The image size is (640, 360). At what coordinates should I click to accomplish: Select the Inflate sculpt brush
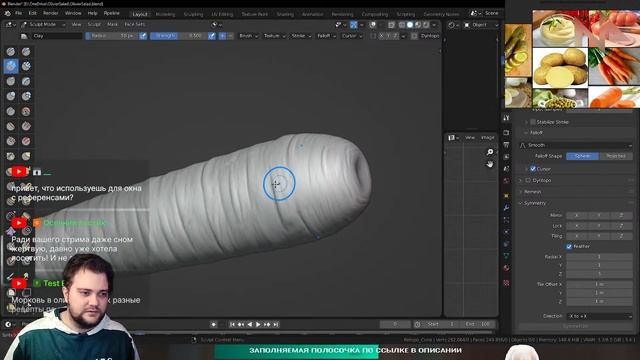(x=11, y=96)
